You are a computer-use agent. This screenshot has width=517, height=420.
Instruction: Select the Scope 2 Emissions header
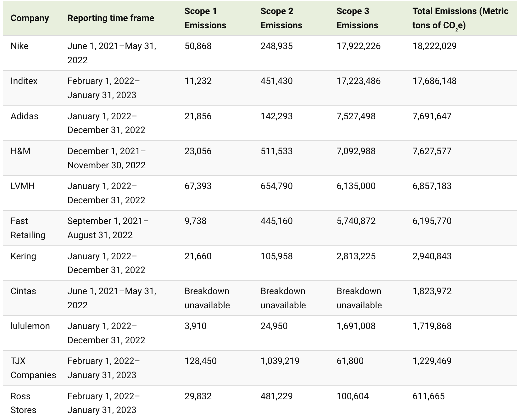pos(281,18)
